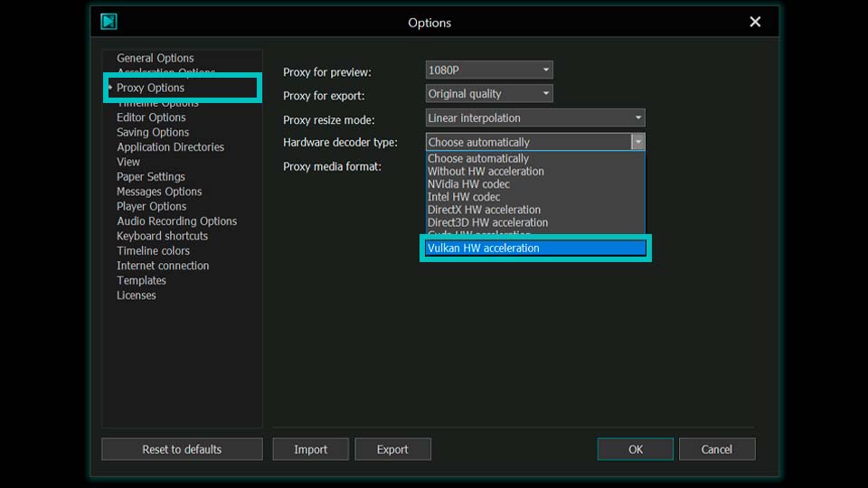This screenshot has height=488, width=868.
Task: Collapse Hardware decoder type dropdown arrow
Action: pyautogui.click(x=637, y=142)
